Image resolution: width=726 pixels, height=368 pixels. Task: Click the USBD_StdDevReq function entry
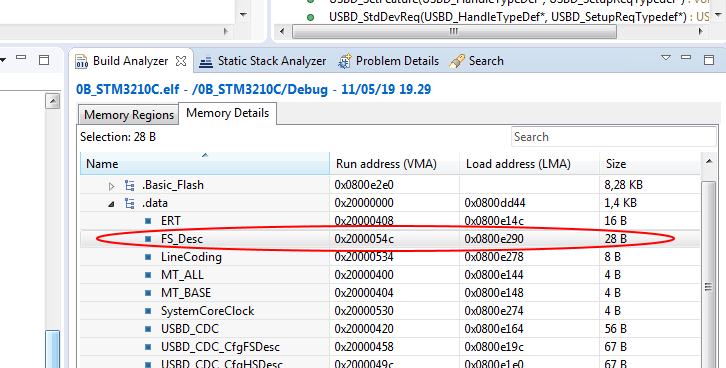tap(519, 17)
